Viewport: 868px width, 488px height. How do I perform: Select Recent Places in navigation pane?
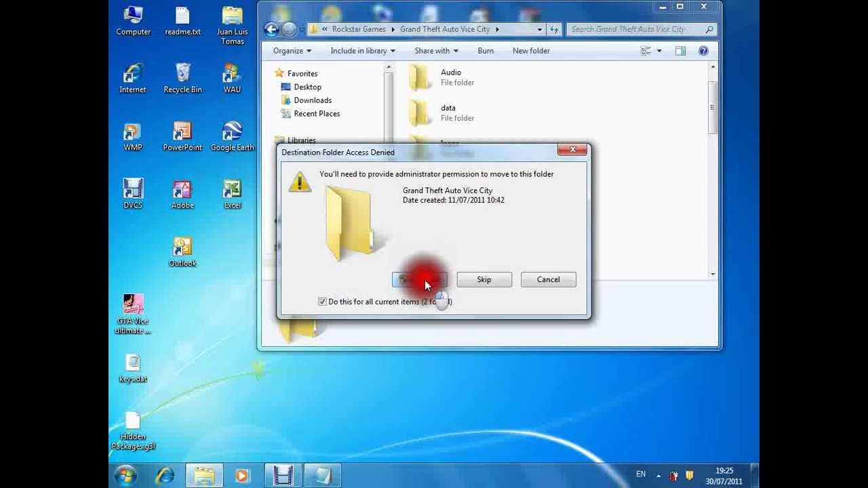tap(317, 114)
